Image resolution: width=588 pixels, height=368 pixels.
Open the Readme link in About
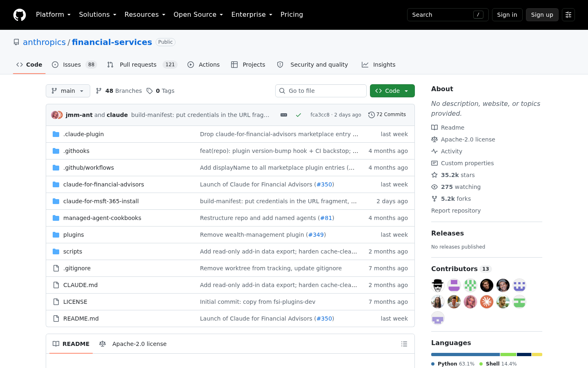pos(448,128)
